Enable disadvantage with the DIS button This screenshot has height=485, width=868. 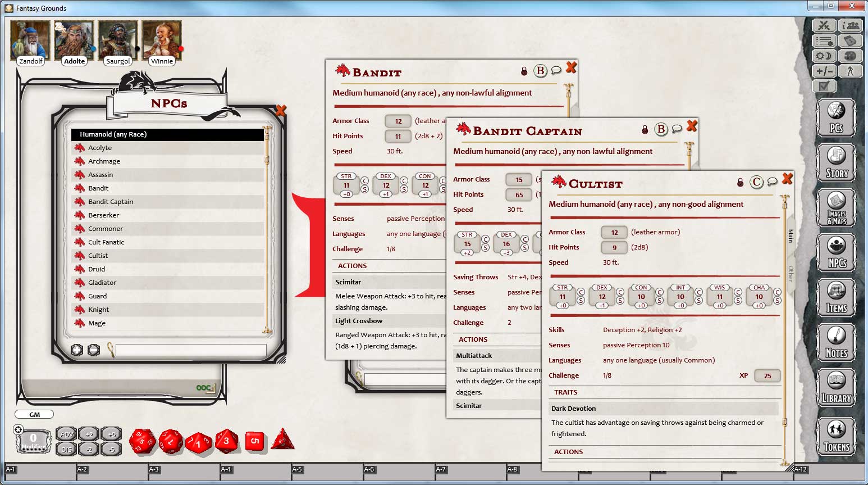click(66, 449)
